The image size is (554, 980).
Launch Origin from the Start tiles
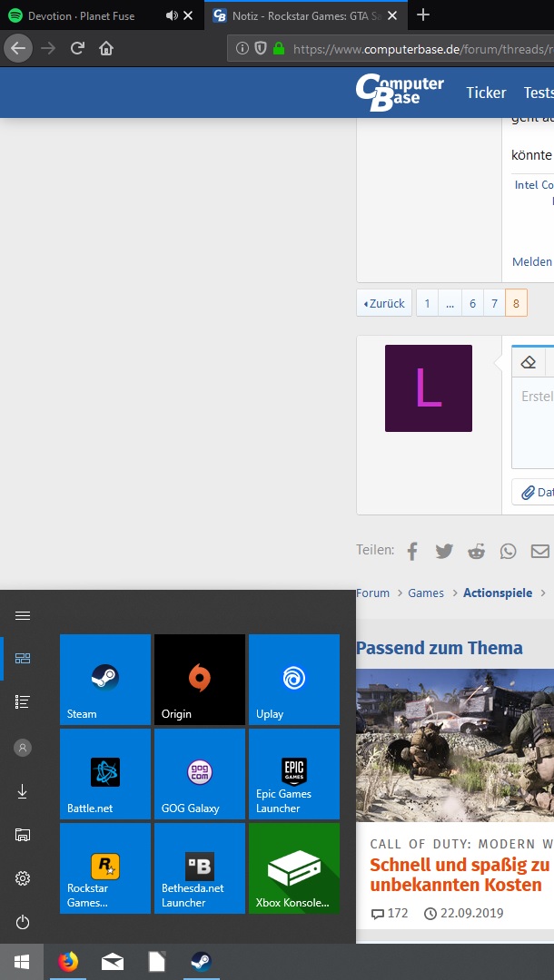200,680
